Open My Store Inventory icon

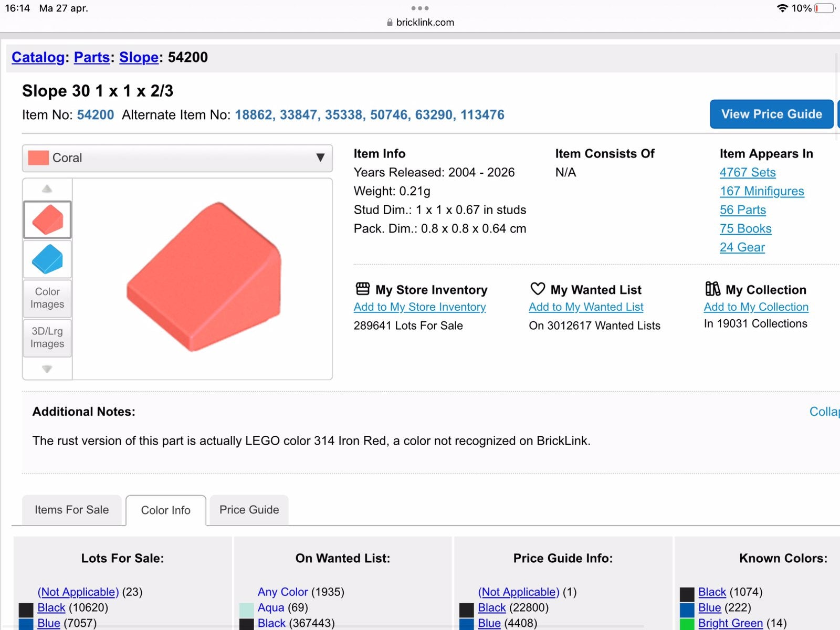point(363,289)
